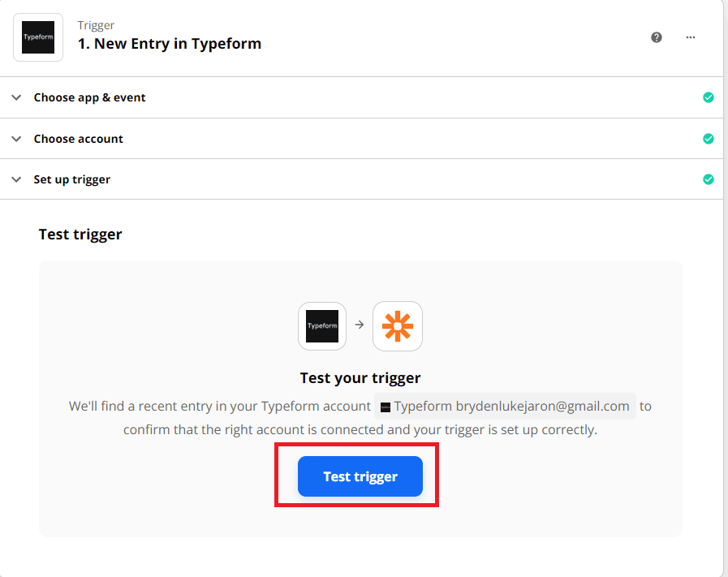Screen dimensions: 728x577
Task: Click the Typeform icon in the test panel
Action: point(322,326)
